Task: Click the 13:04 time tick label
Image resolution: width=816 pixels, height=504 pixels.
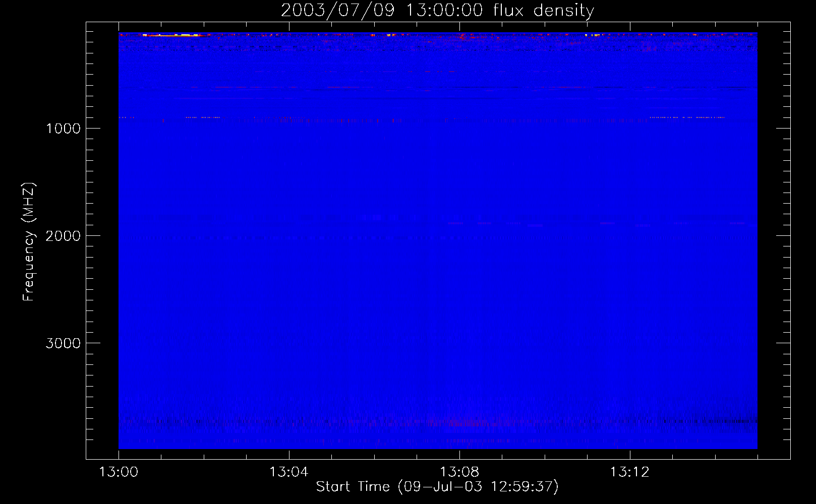Action: [x=288, y=472]
